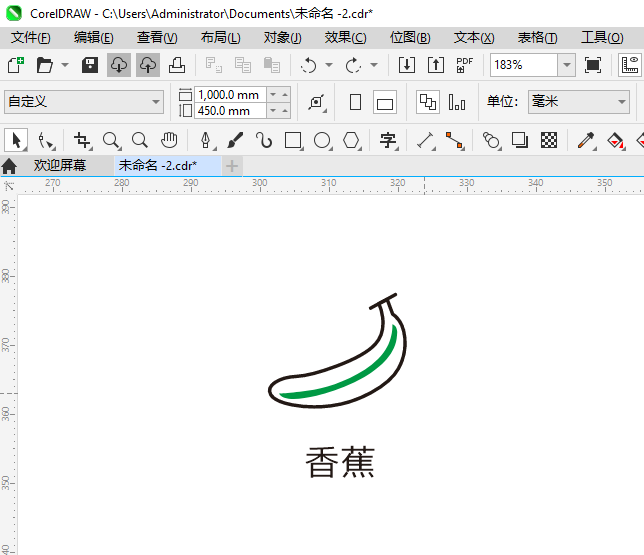Click the Print icon
This screenshot has height=555, width=644.
177,65
